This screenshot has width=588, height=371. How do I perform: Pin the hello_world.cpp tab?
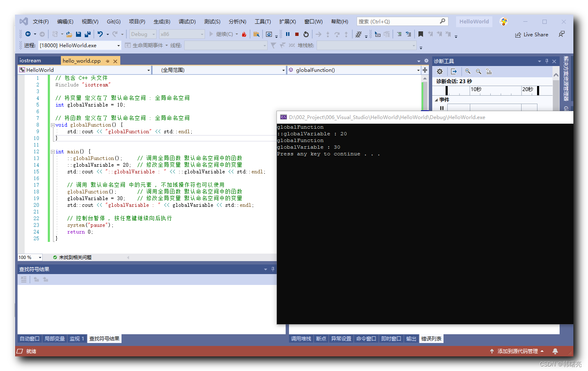click(x=107, y=61)
